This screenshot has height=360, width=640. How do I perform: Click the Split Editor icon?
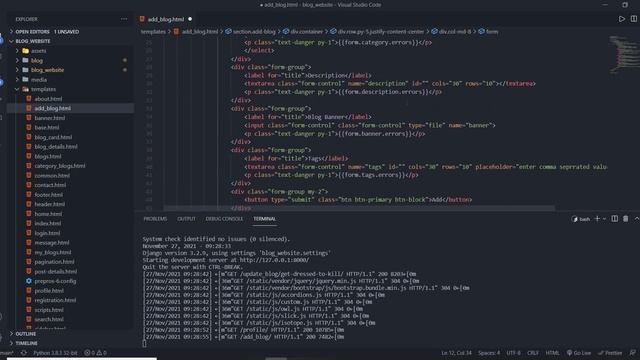pos(633,19)
